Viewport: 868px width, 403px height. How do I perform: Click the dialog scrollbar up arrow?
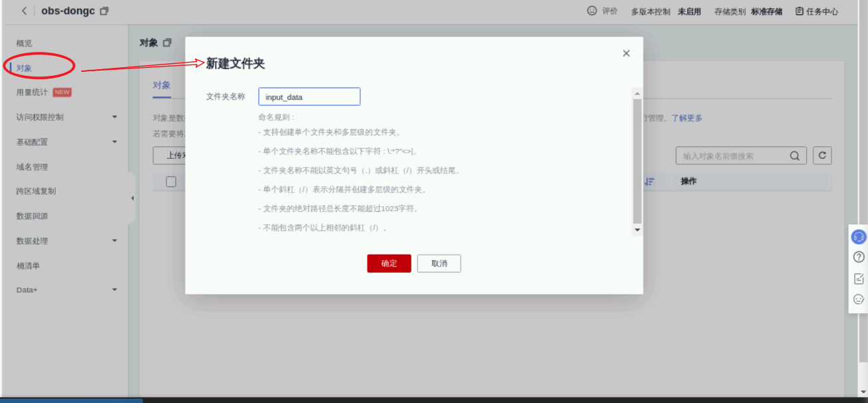pyautogui.click(x=637, y=94)
